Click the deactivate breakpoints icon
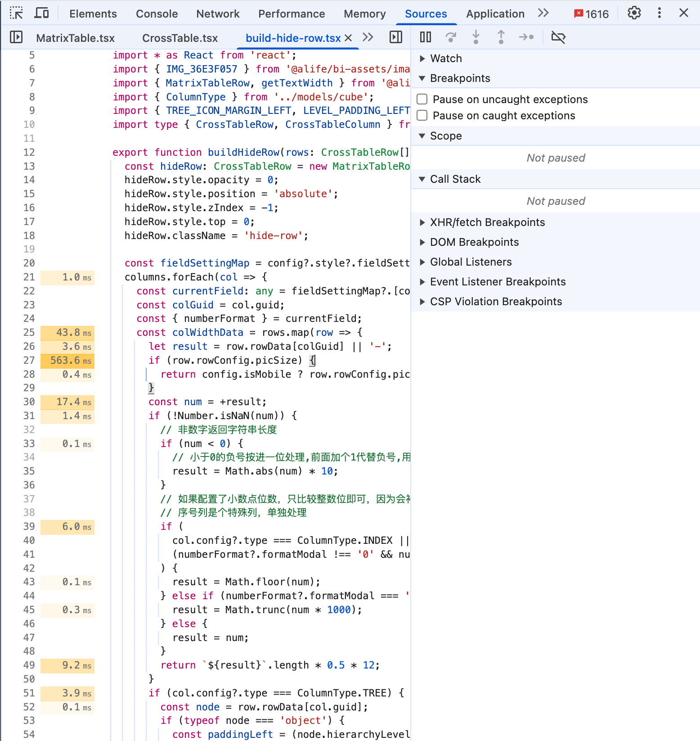The image size is (700, 741). click(558, 37)
